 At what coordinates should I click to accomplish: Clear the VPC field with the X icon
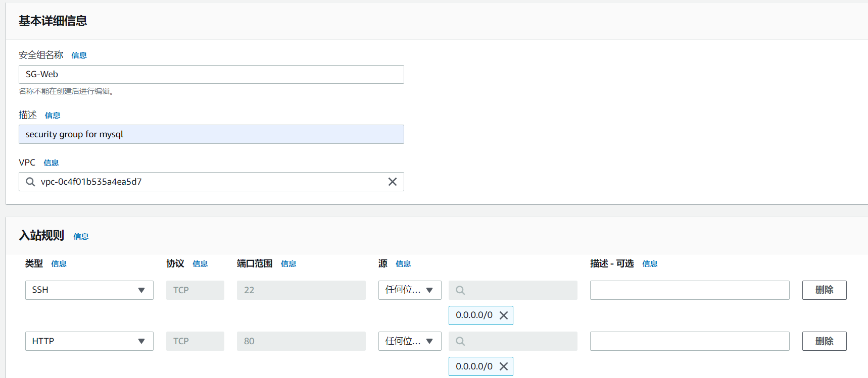392,182
